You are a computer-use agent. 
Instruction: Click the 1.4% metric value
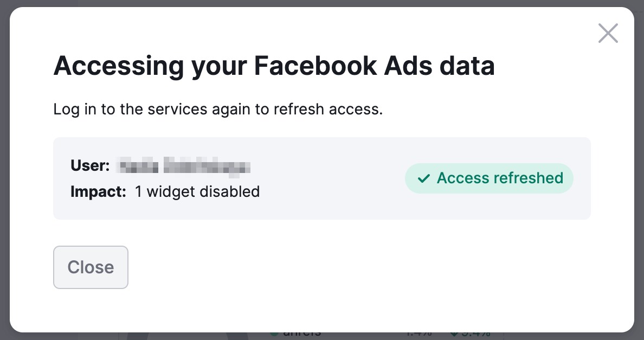[420, 334]
